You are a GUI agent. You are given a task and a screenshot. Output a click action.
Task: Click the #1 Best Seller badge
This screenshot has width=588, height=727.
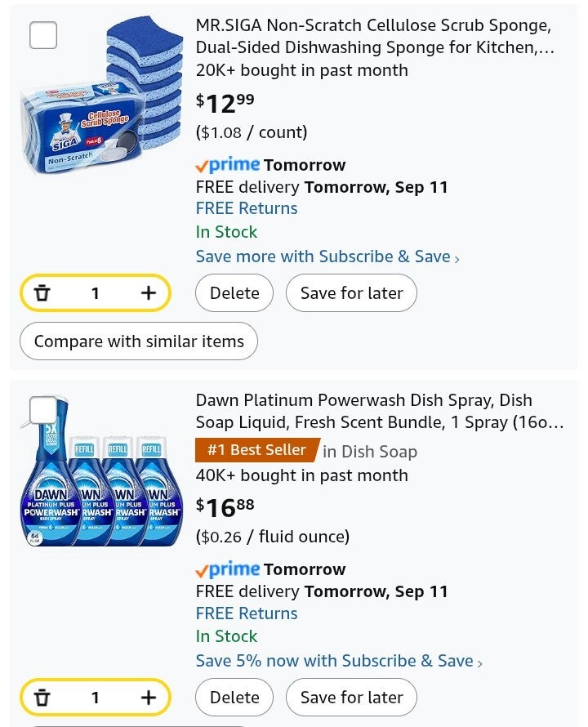(x=256, y=450)
